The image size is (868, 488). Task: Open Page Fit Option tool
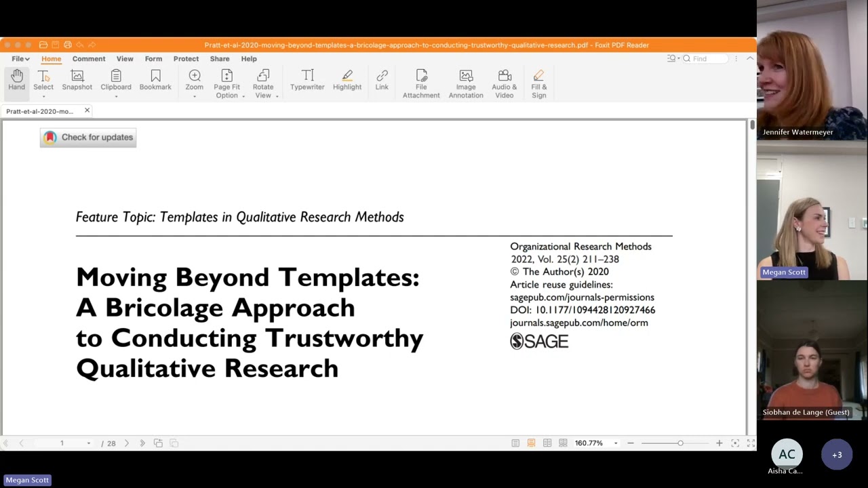click(226, 83)
